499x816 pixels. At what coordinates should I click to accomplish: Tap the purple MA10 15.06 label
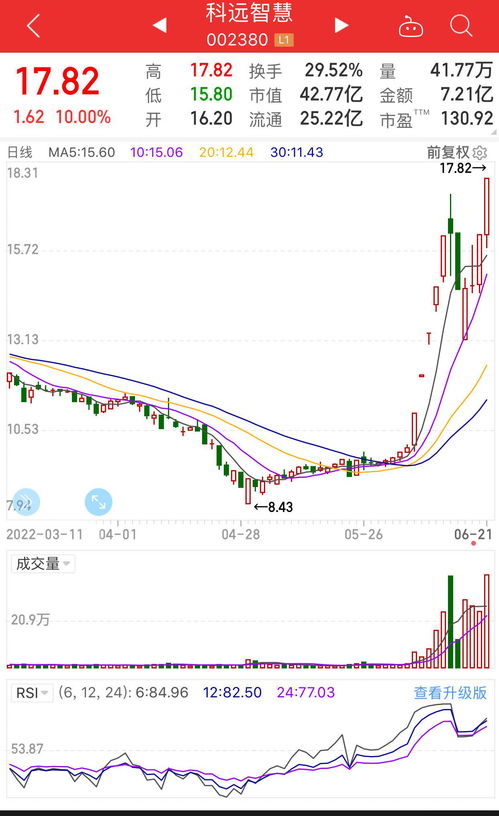pos(156,152)
